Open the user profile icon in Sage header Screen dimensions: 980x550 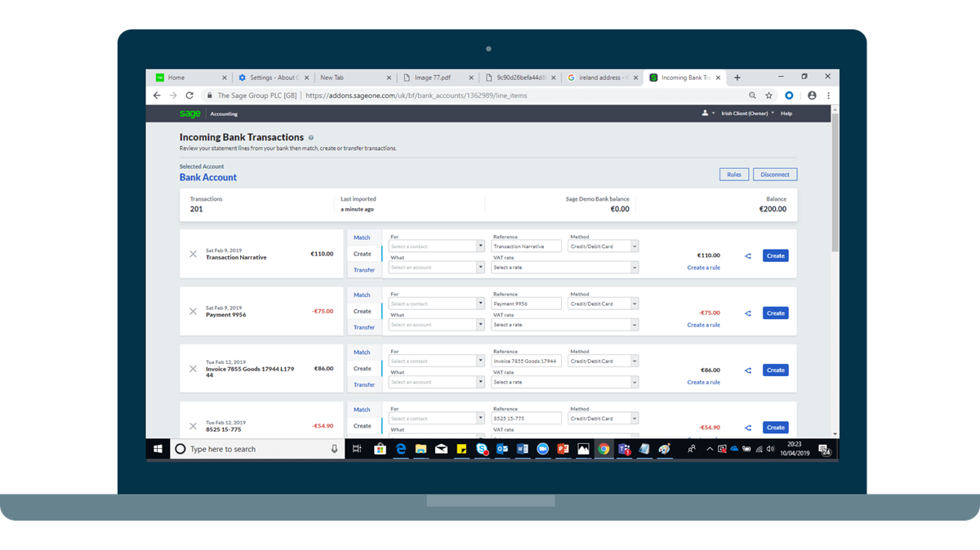click(705, 113)
